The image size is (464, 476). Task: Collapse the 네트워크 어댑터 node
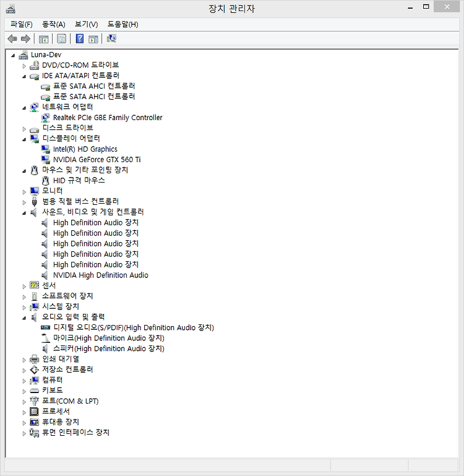(x=24, y=108)
